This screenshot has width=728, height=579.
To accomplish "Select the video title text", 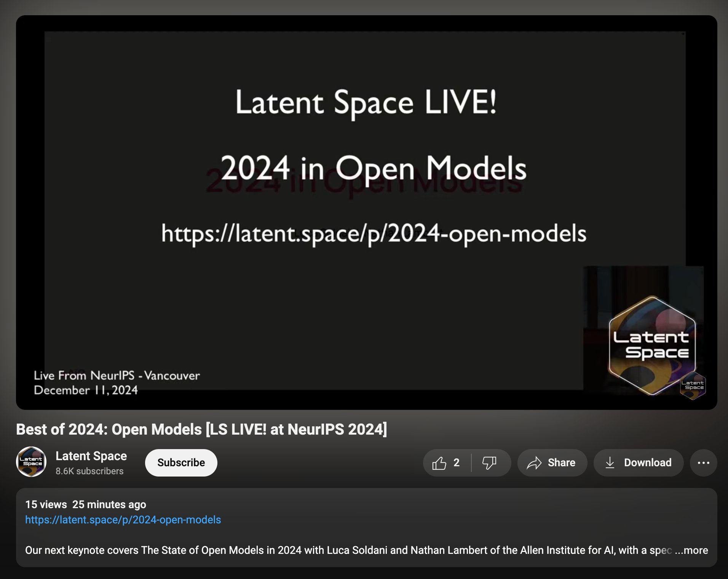I will [201, 429].
